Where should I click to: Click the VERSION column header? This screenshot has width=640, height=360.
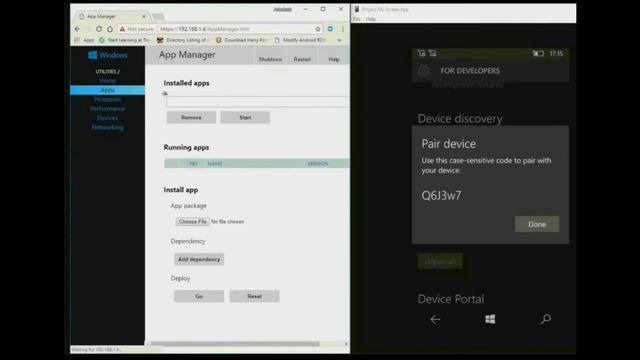(318, 163)
